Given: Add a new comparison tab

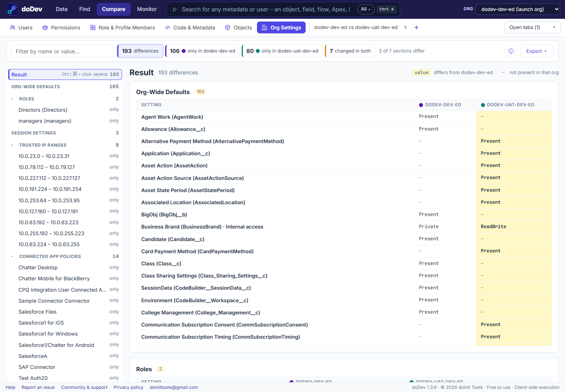Looking at the screenshot, I should [416, 27].
